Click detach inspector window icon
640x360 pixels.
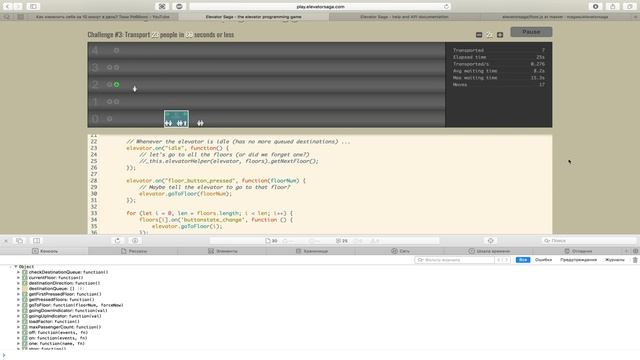click(19, 241)
